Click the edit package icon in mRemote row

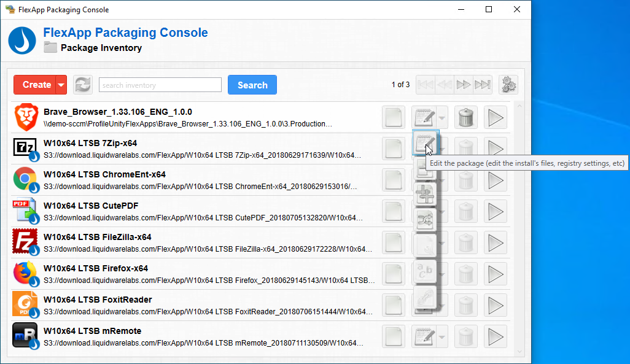pyautogui.click(x=424, y=336)
